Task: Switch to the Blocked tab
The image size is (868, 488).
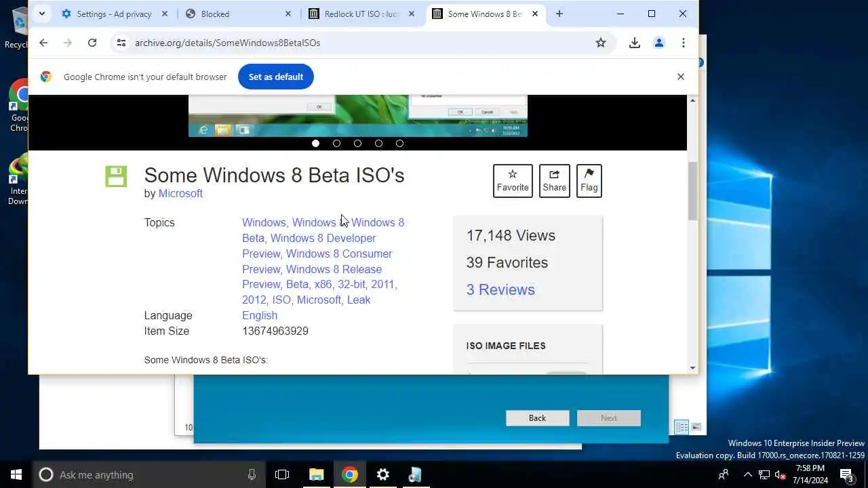Action: coord(238,14)
